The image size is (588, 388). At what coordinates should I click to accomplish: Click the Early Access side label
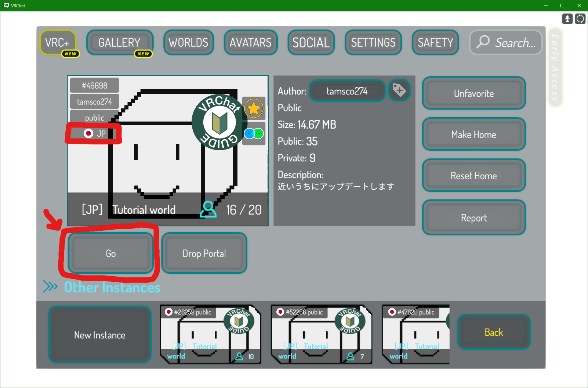point(555,68)
